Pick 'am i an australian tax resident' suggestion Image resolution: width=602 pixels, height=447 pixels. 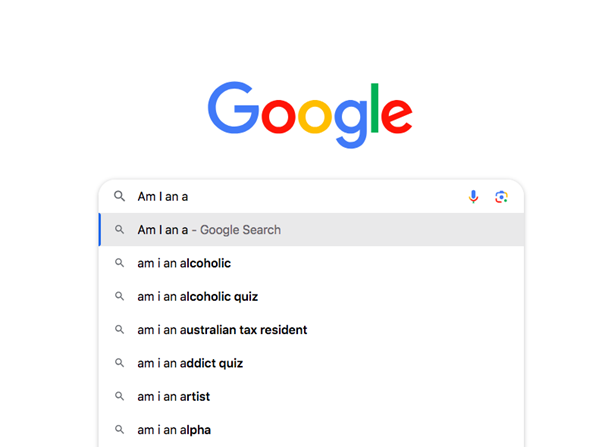coord(222,330)
